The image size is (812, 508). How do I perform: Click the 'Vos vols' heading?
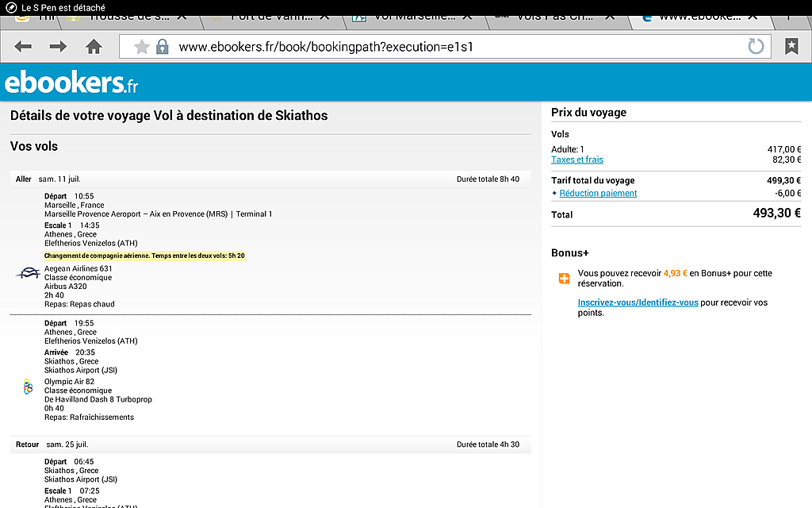click(x=33, y=146)
